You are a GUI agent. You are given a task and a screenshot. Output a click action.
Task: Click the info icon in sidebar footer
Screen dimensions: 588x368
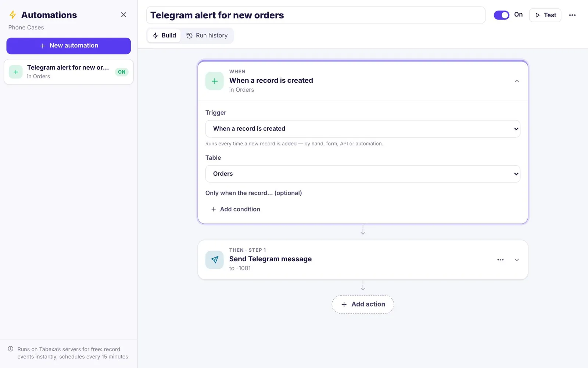11,349
